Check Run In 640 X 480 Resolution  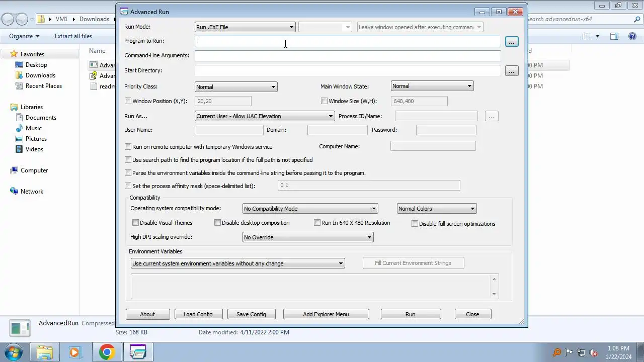[x=317, y=223]
